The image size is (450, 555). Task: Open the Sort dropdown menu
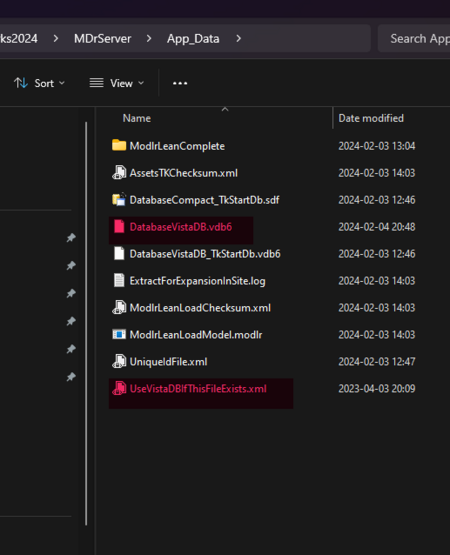tap(39, 83)
